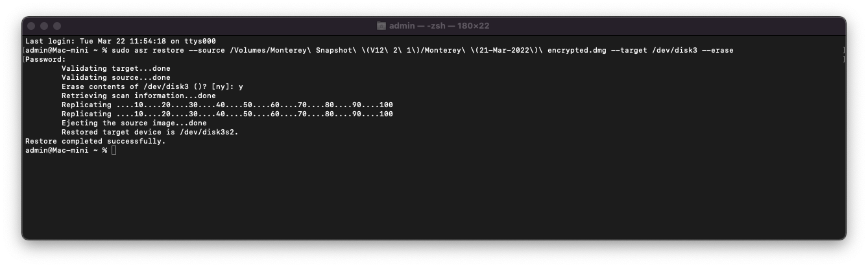The width and height of the screenshot is (868, 267).
Task: Click the cursor block after the last prompt
Action: pos(114,150)
